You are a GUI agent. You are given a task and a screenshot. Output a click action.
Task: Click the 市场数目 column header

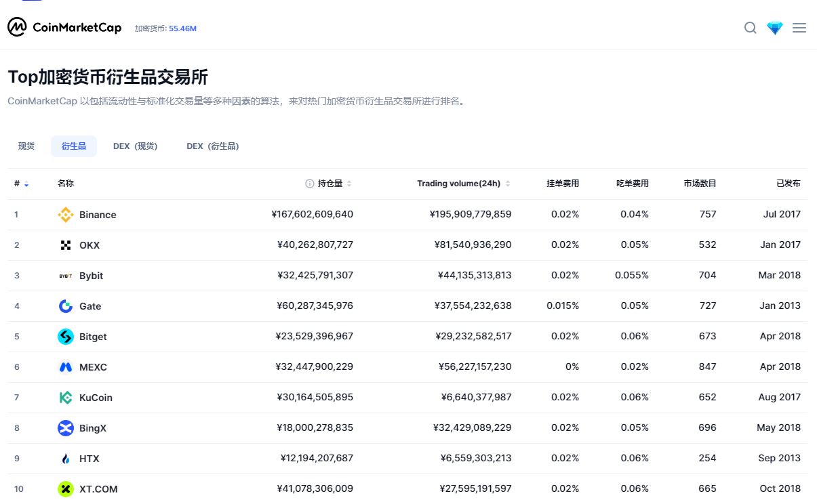(700, 184)
